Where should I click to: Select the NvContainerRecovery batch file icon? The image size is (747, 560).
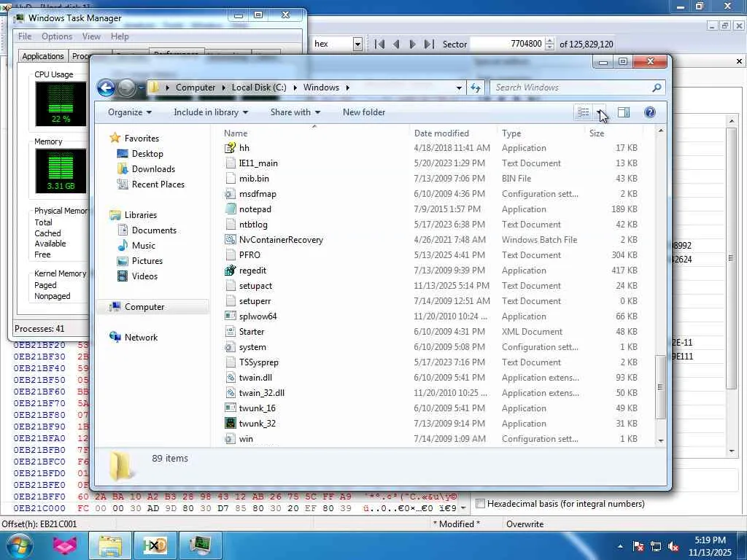click(230, 239)
